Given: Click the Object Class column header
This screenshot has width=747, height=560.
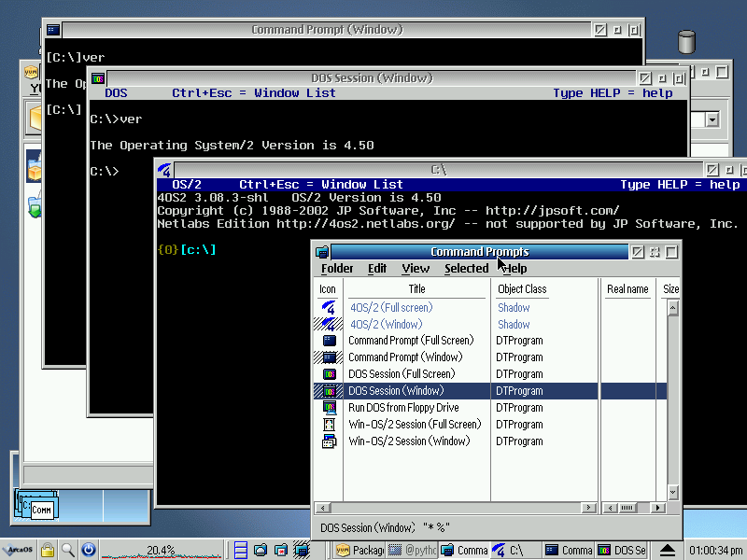Looking at the screenshot, I should [522, 289].
